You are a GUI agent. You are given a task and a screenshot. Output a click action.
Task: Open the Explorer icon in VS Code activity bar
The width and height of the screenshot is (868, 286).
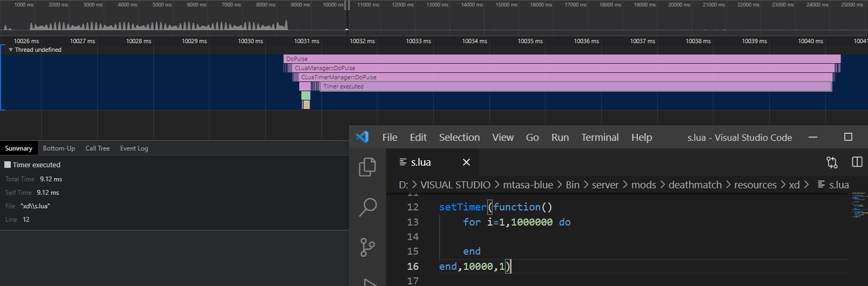tap(368, 167)
